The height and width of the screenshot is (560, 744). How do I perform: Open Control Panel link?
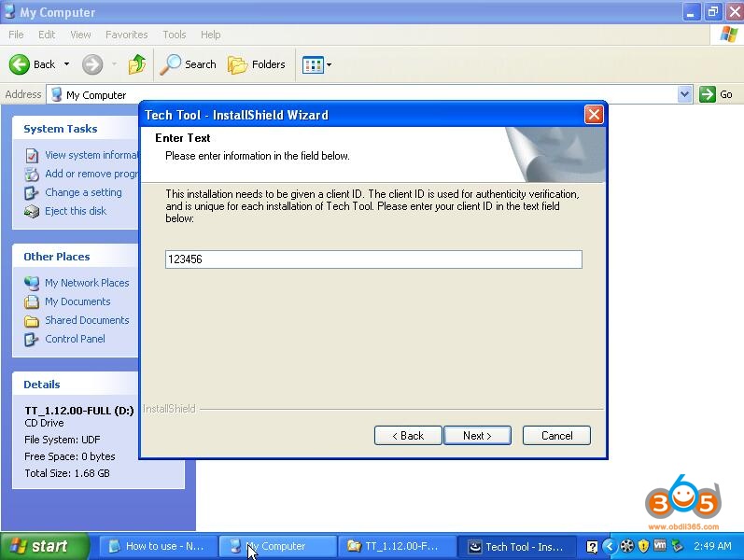coord(75,339)
